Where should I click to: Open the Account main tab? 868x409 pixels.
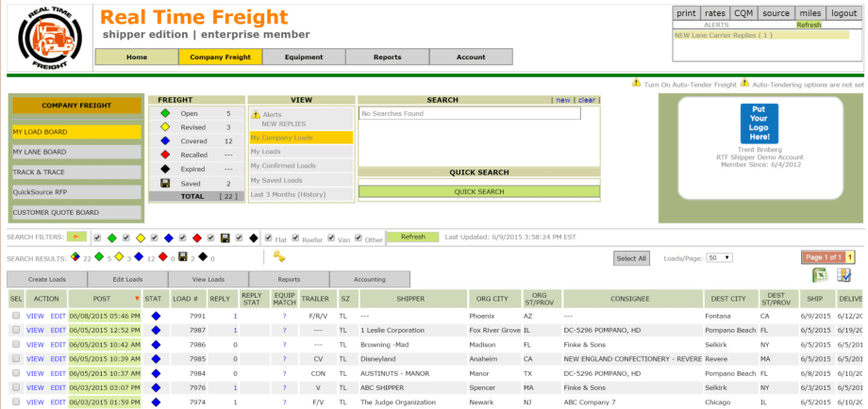pyautogui.click(x=471, y=57)
